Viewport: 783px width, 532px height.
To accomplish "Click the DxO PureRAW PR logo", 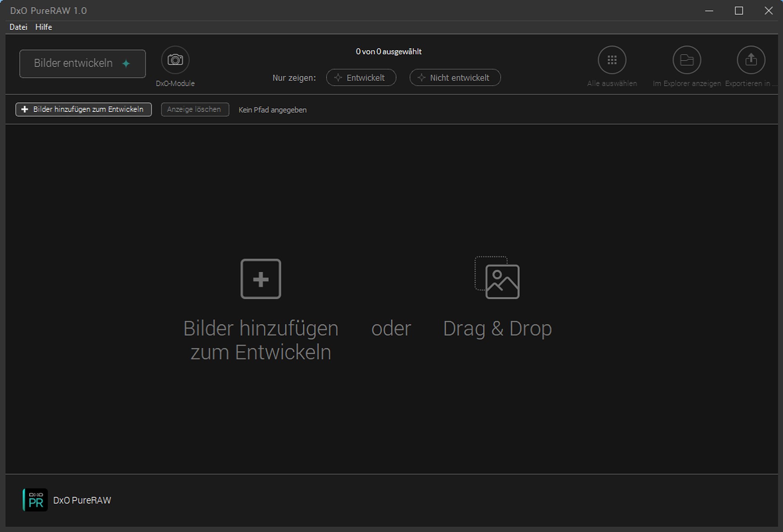I will (x=35, y=500).
